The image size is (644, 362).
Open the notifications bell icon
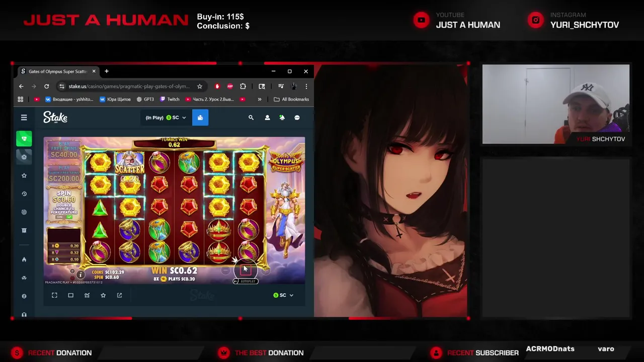(x=282, y=118)
